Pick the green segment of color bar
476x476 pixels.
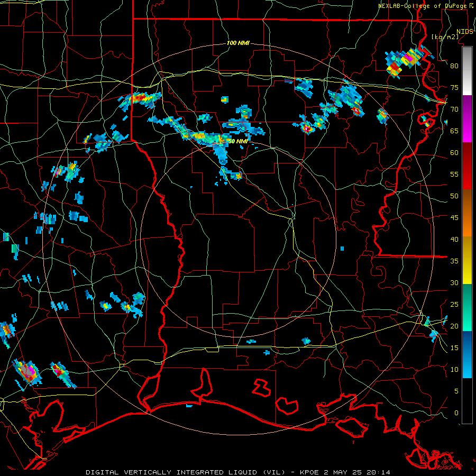click(x=467, y=307)
